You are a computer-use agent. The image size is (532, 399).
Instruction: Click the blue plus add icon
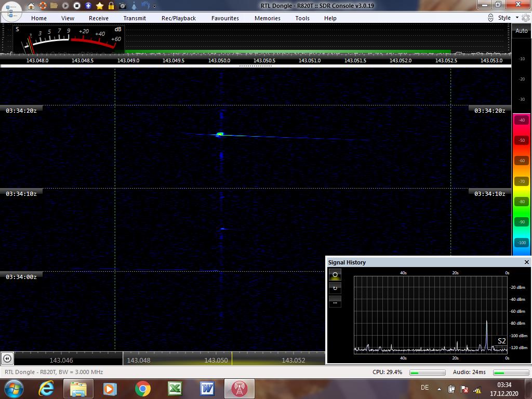[88, 6]
